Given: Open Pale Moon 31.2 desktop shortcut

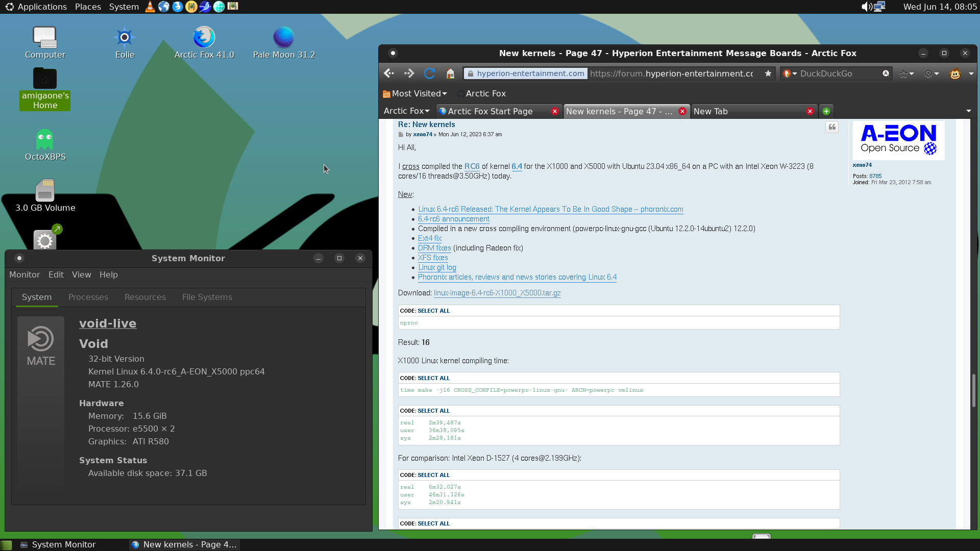Looking at the screenshot, I should pos(284,43).
